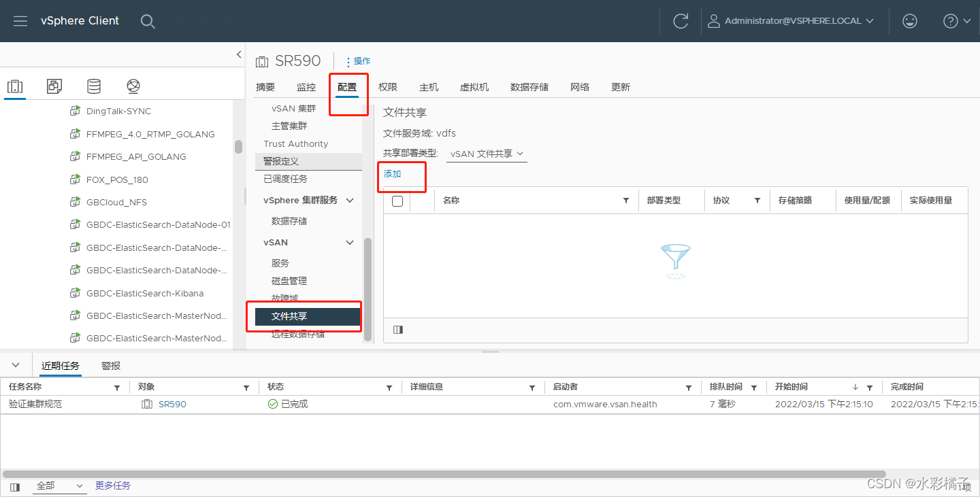Open vSAN 磁盘管理 item
The height and width of the screenshot is (497, 980).
(289, 281)
